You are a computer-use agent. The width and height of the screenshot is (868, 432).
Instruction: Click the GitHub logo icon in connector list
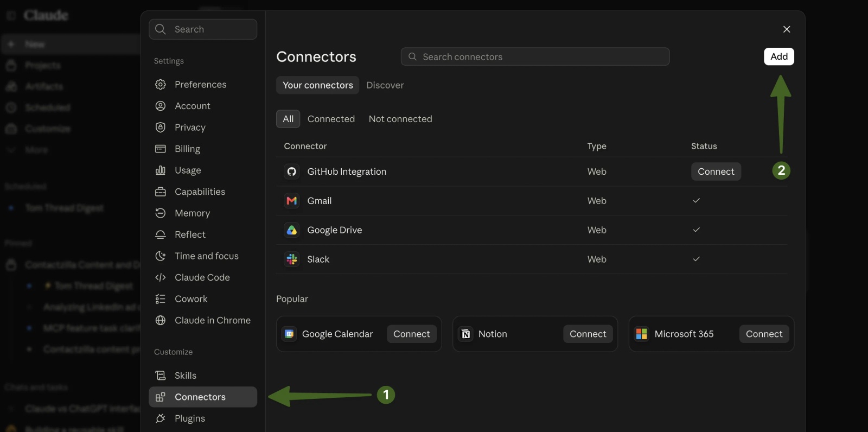pos(292,171)
